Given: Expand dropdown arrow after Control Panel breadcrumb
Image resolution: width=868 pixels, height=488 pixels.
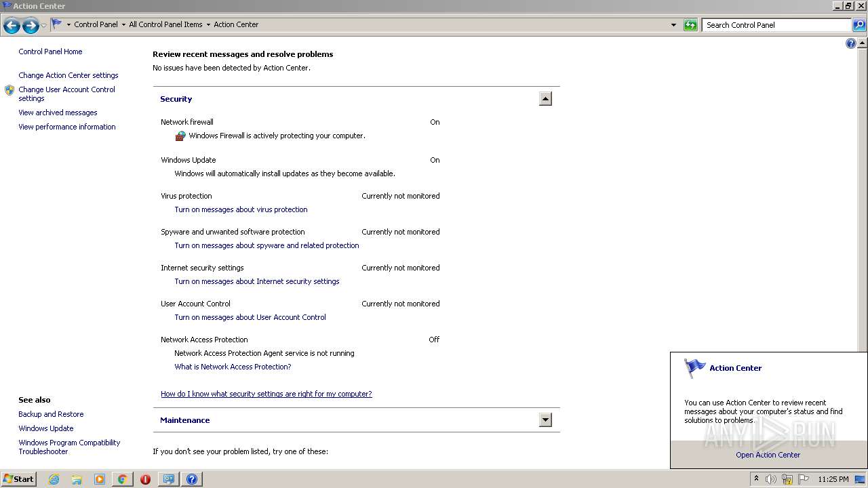Looking at the screenshot, I should (x=123, y=25).
